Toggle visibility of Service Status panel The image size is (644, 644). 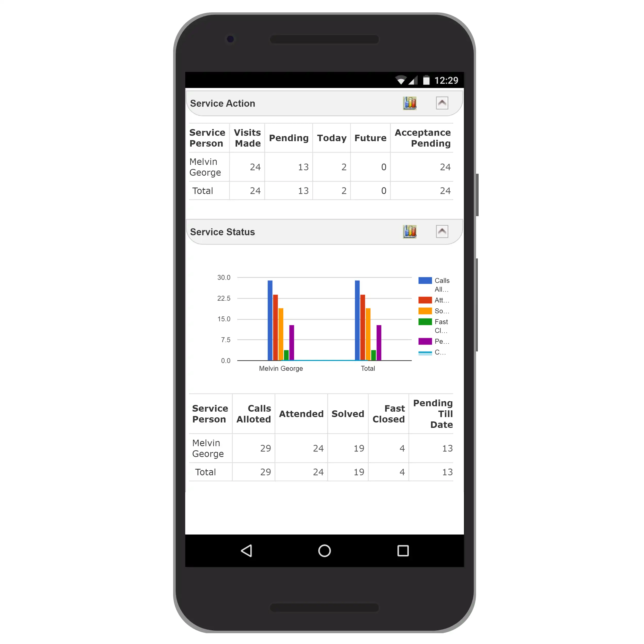(x=442, y=231)
